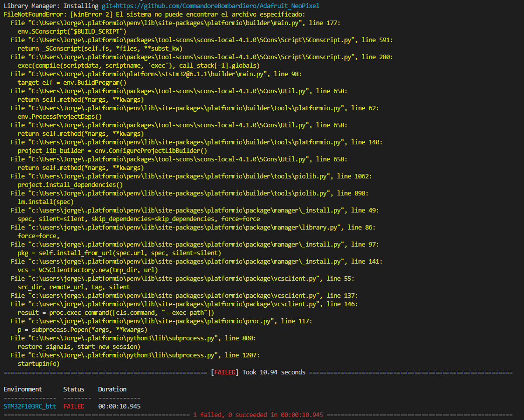Viewport: 524px width, 420px height.
Task: Select the STM32F103RC_btt environment name
Action: click(30, 406)
